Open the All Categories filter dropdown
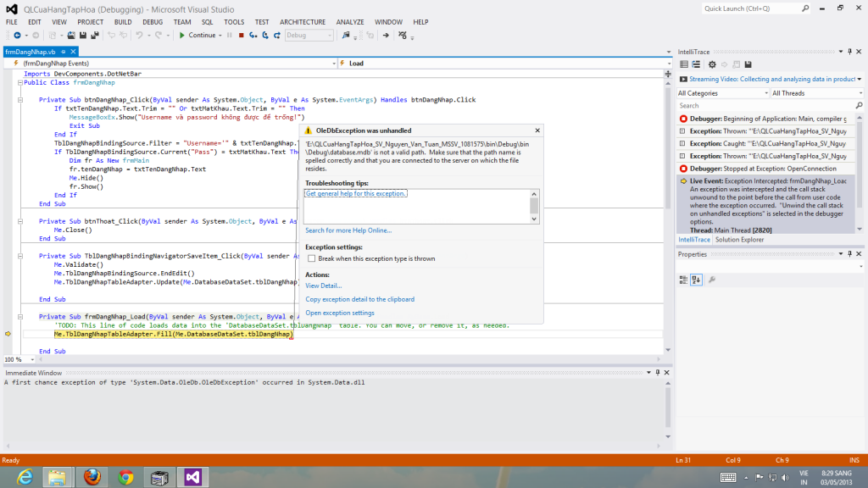This screenshot has height=488, width=868. point(723,93)
